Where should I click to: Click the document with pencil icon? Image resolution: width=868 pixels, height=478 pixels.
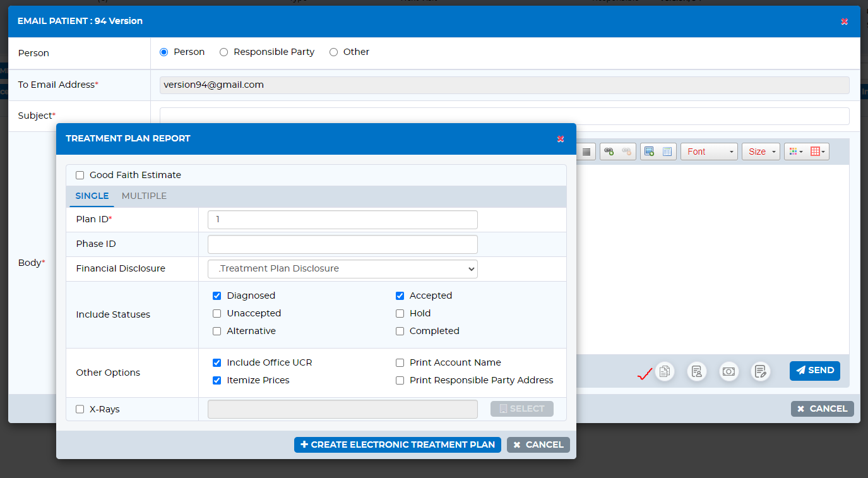(x=761, y=371)
